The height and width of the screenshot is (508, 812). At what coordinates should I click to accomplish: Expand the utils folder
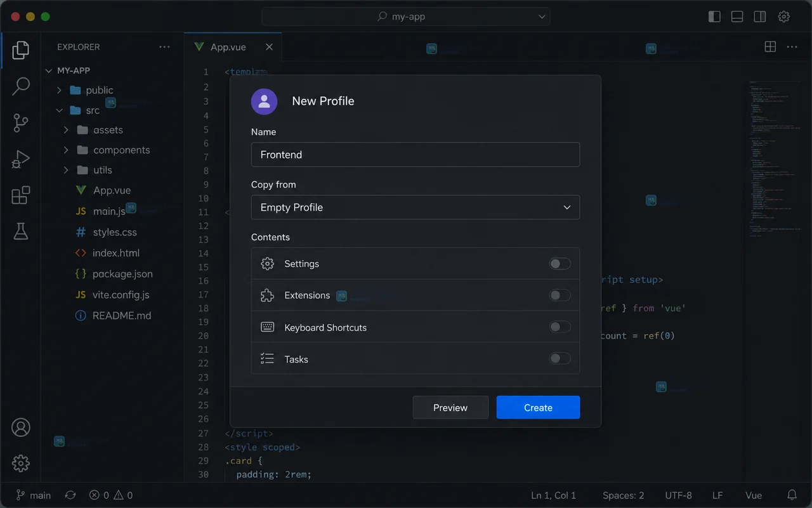tap(66, 170)
